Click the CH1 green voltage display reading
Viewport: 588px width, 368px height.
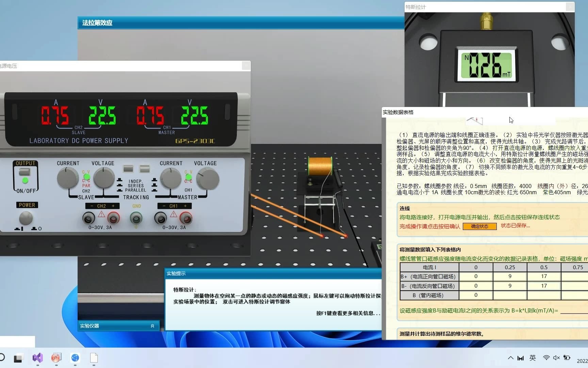pyautogui.click(x=194, y=116)
